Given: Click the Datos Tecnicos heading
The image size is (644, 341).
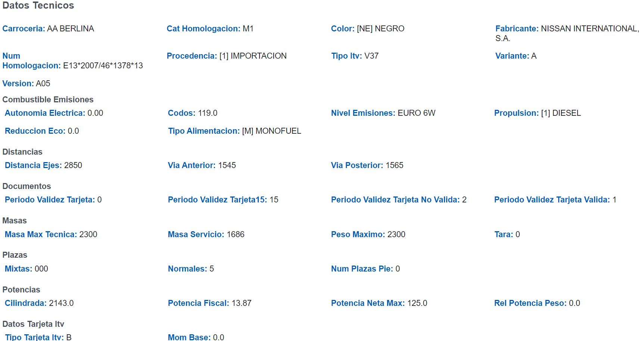Looking at the screenshot, I should point(38,6).
